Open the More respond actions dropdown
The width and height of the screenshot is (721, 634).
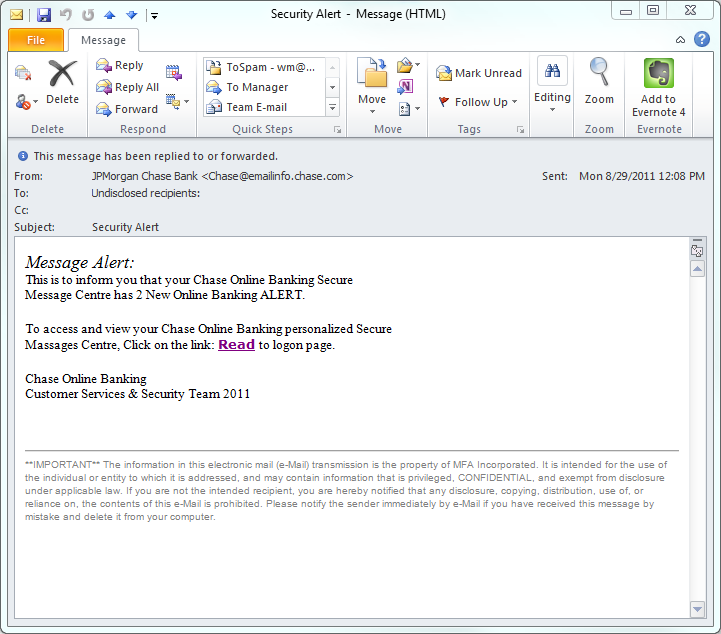tap(177, 102)
